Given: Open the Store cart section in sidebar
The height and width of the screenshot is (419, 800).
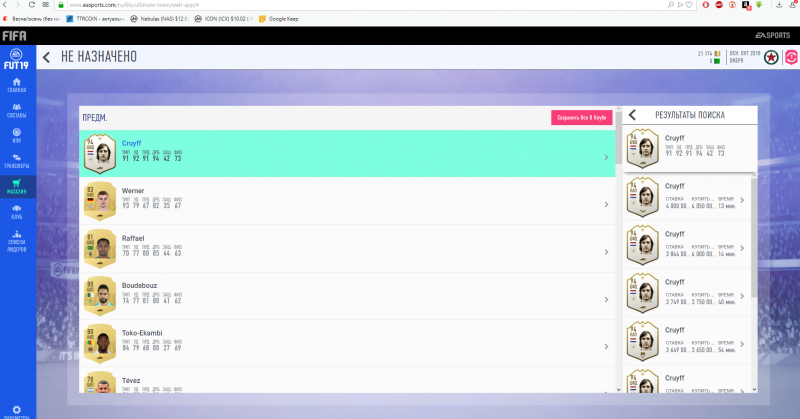Looking at the screenshot, I should click(17, 186).
